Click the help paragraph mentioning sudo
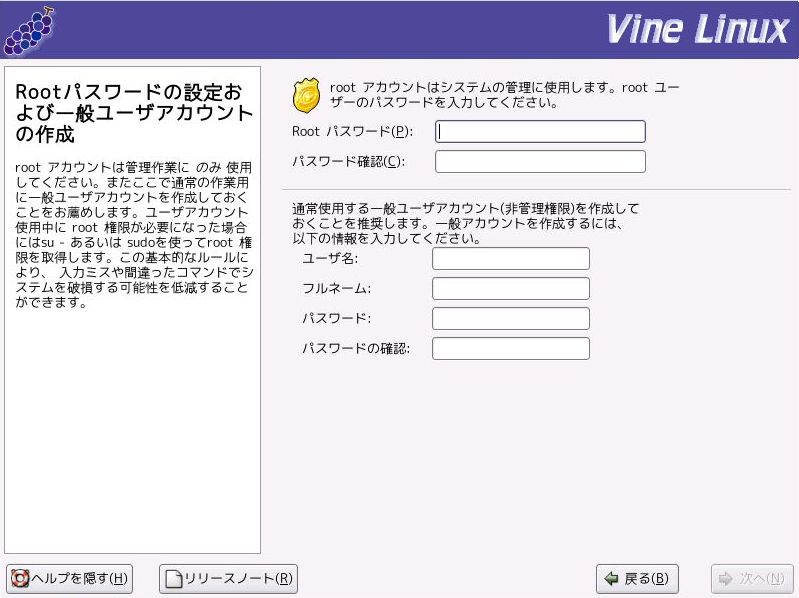799x598 pixels. tap(134, 235)
